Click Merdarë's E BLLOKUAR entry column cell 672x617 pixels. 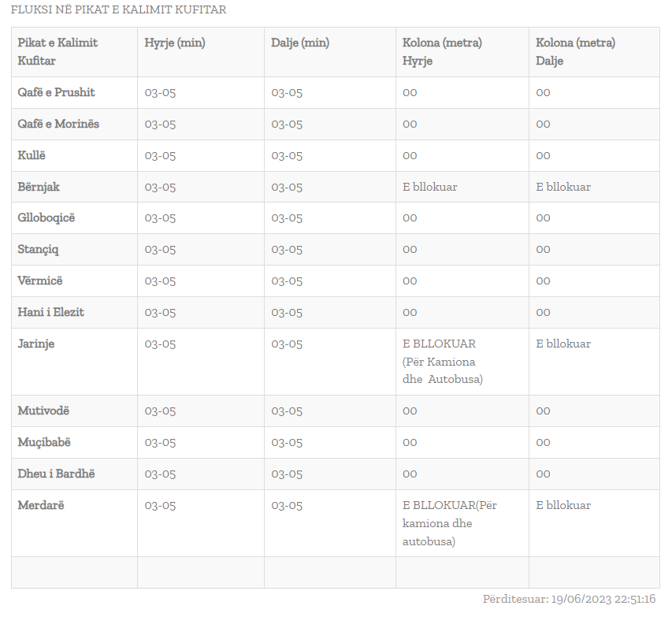coord(449,522)
